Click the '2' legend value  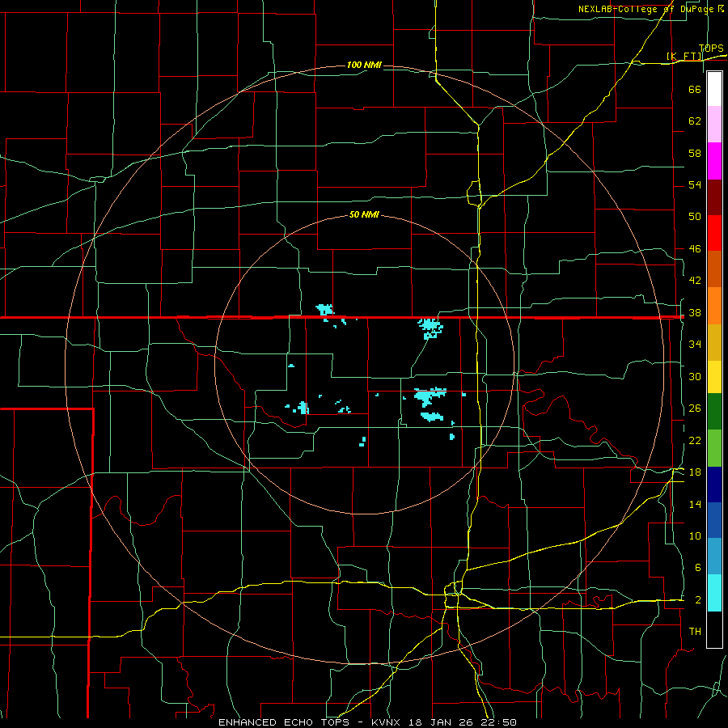697,600
